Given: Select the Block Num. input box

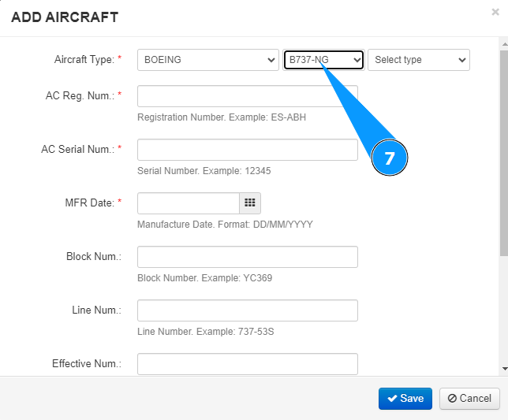Looking at the screenshot, I should pyautogui.click(x=247, y=257).
